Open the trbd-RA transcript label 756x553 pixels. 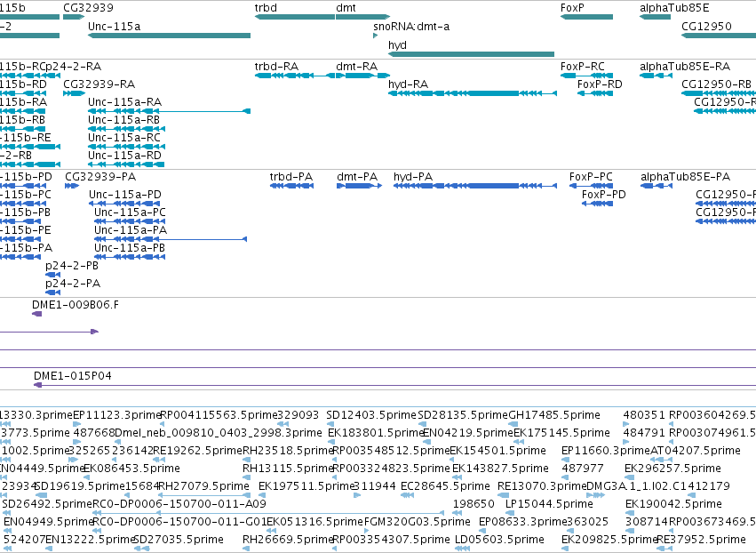click(276, 67)
